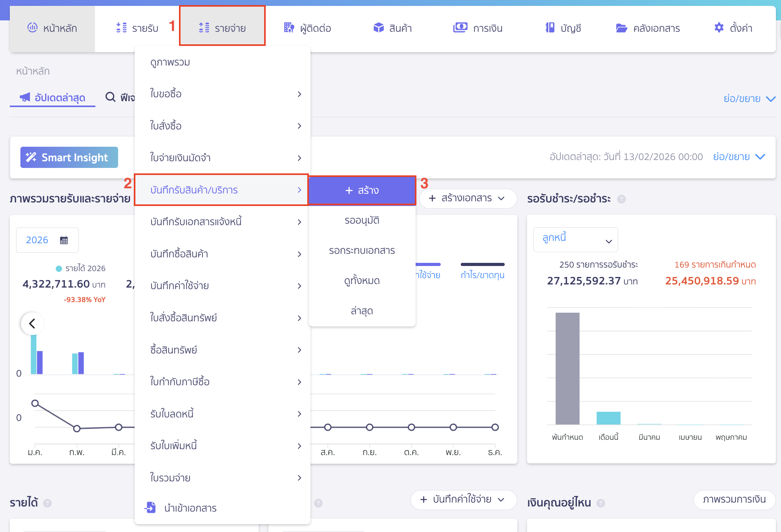
Task: Open the รายจ่าย menu
Action: click(x=223, y=27)
